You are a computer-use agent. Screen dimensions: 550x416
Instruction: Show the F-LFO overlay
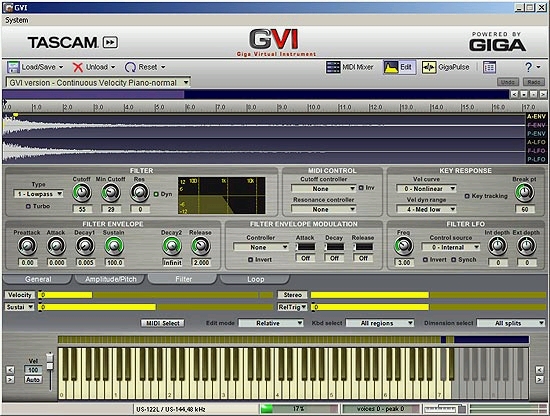pos(536,150)
